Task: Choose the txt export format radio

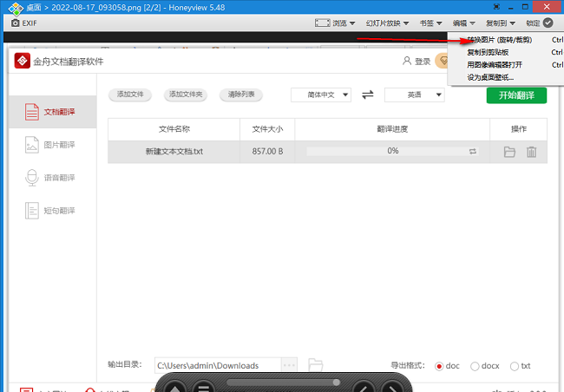Action: pos(515,366)
